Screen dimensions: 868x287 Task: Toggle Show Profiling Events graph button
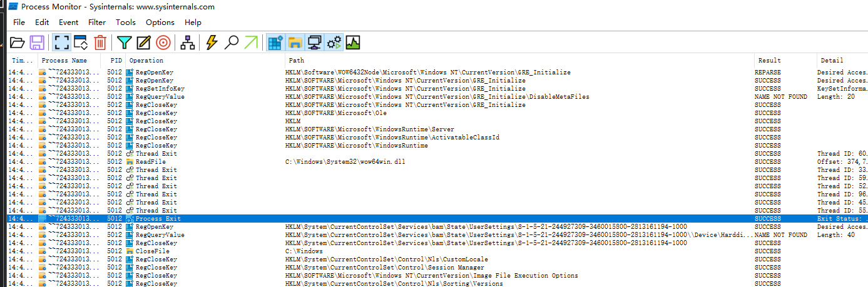coord(354,43)
